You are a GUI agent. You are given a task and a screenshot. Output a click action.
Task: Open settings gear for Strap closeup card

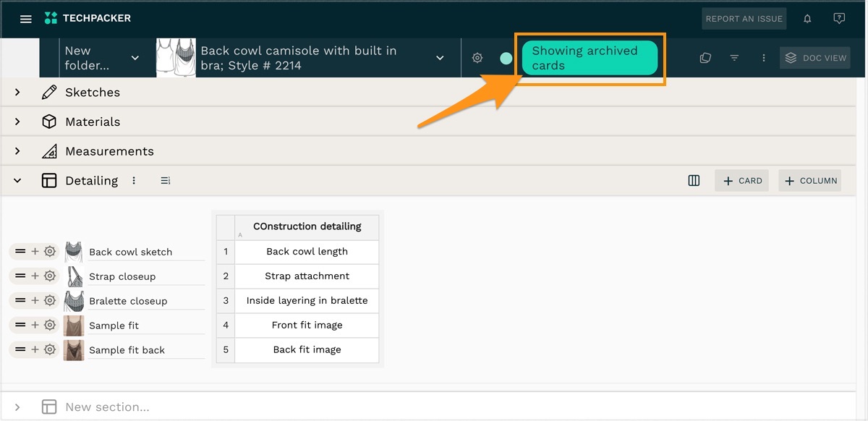[50, 276]
